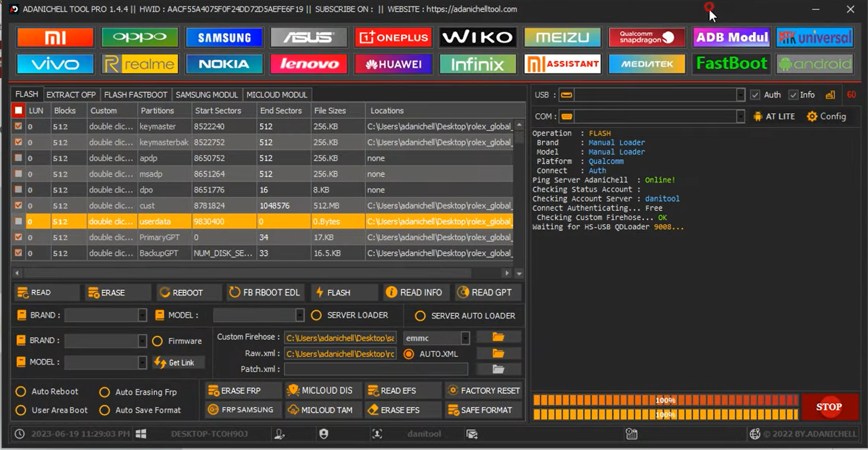Open the SAMSUNG MODUL tab
This screenshot has height=450, width=868.
click(x=207, y=95)
